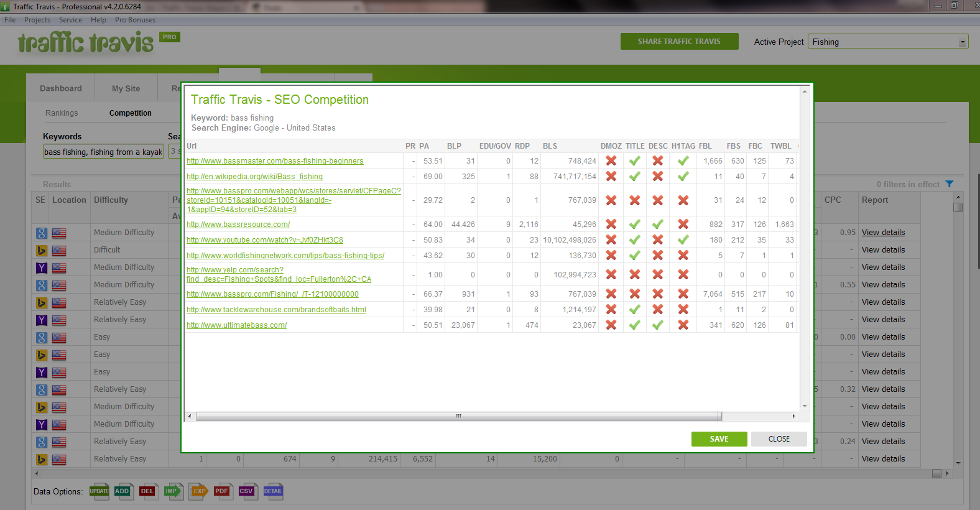Open the youtube.com watch link
980x510 pixels.
(x=265, y=240)
